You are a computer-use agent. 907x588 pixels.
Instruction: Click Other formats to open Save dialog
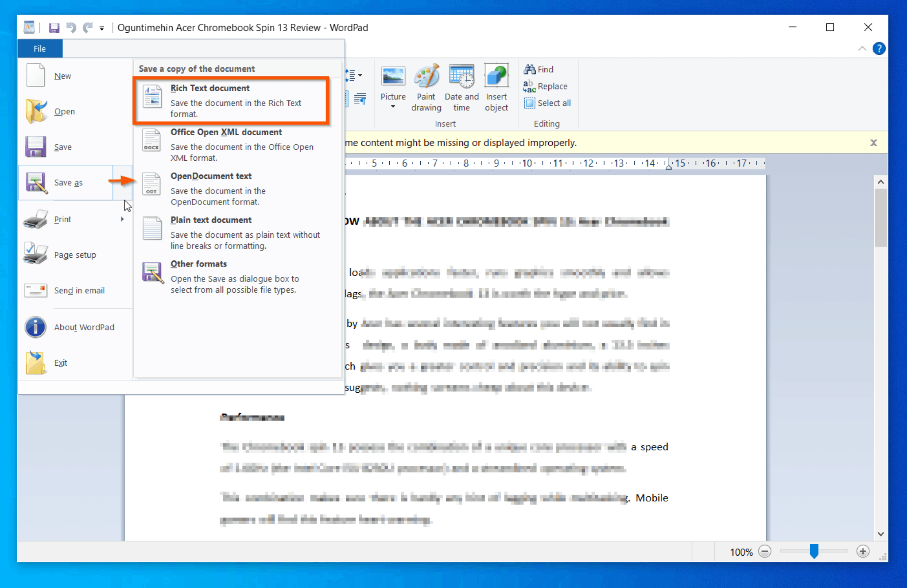[198, 263]
